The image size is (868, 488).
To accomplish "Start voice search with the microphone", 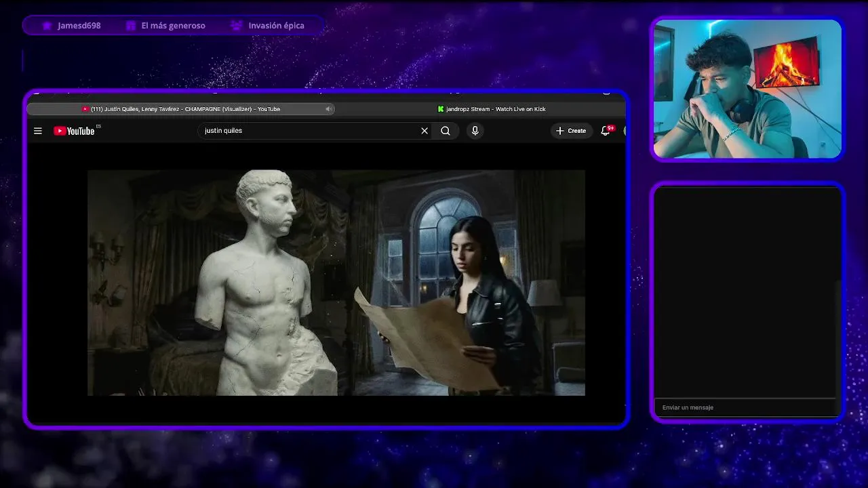I will tap(475, 131).
